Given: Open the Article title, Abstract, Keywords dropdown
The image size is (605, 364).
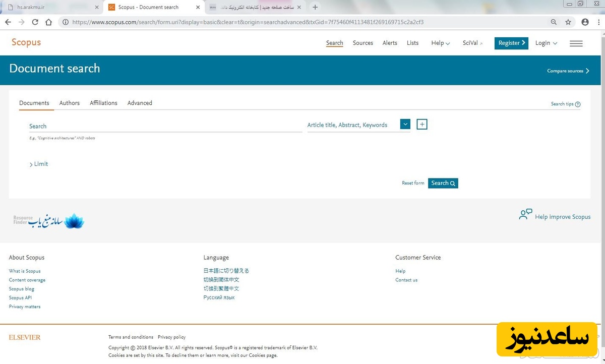Looking at the screenshot, I should pyautogui.click(x=405, y=124).
